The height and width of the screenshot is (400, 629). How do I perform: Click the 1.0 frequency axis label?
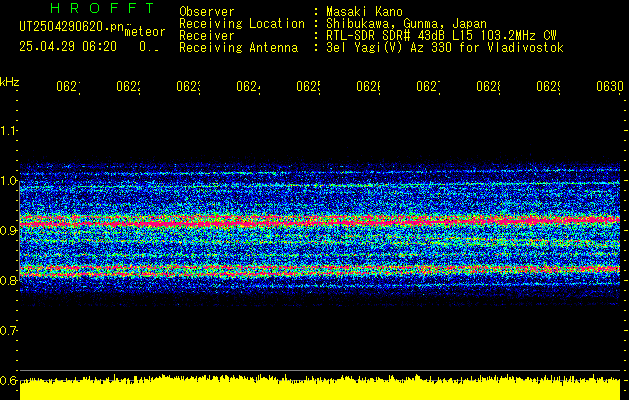8,181
